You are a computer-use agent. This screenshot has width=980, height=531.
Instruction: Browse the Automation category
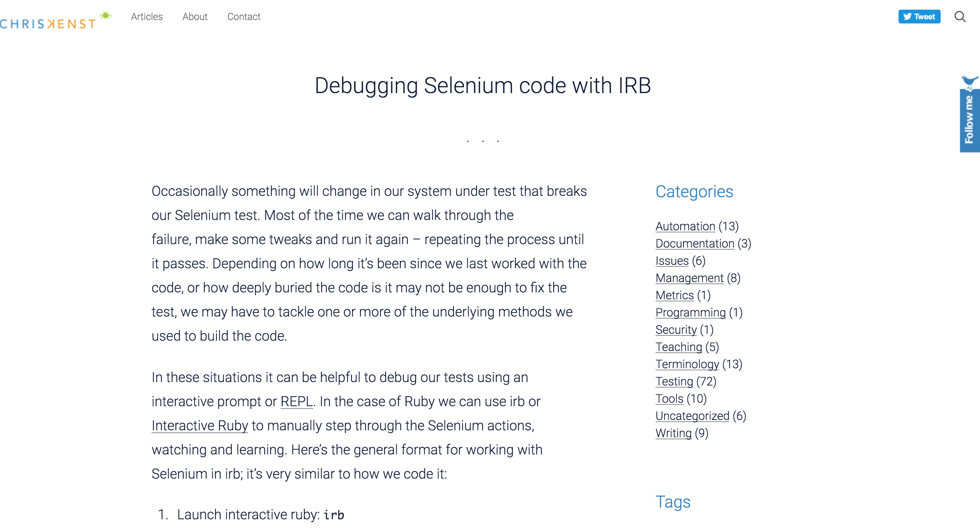[685, 226]
